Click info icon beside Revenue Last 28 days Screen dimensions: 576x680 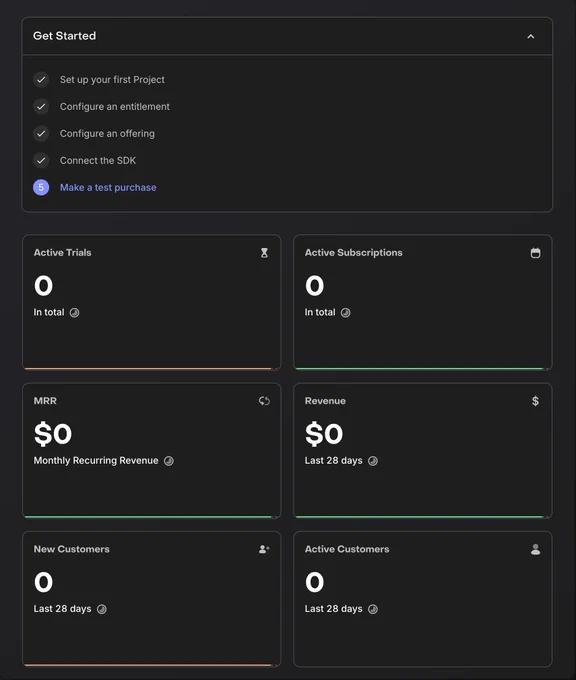click(x=373, y=461)
